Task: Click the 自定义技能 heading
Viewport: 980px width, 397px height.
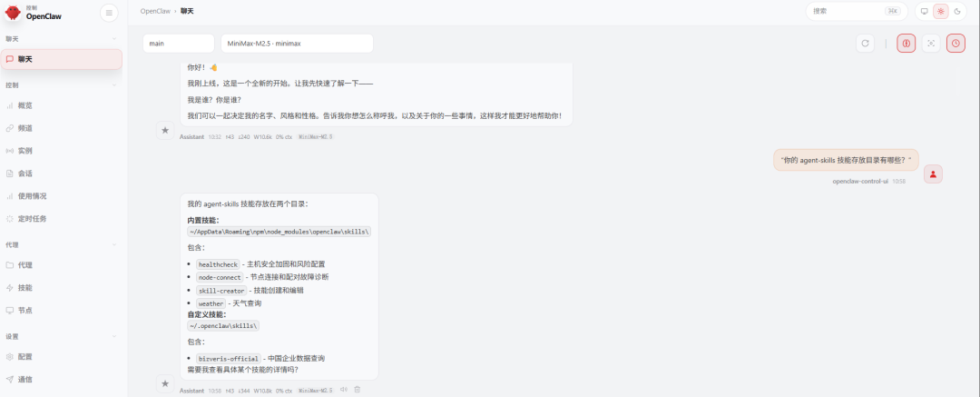Action: [207, 315]
